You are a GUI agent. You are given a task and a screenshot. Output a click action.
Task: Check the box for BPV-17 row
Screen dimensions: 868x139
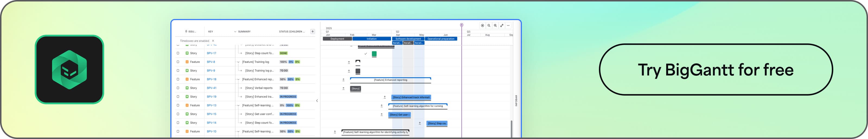(178, 53)
